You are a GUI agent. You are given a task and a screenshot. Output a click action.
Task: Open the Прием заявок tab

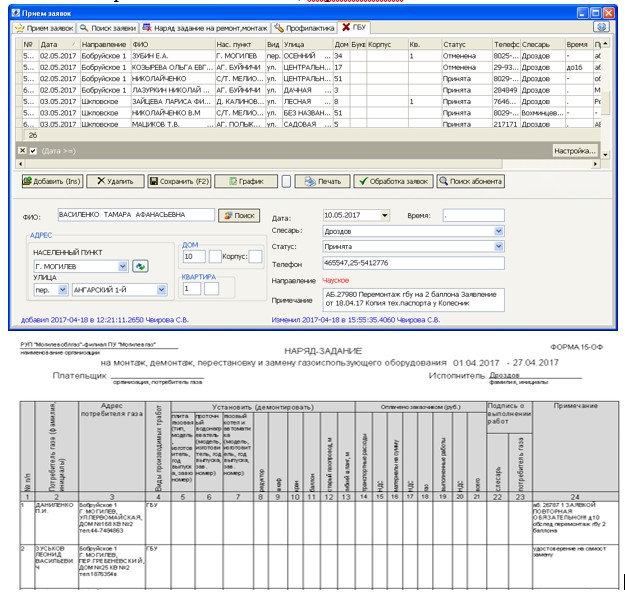pos(44,28)
